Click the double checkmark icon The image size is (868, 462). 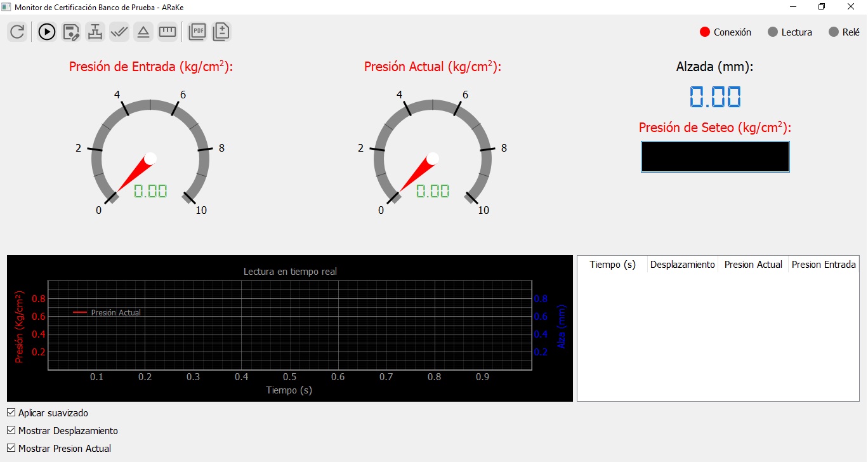coord(119,31)
